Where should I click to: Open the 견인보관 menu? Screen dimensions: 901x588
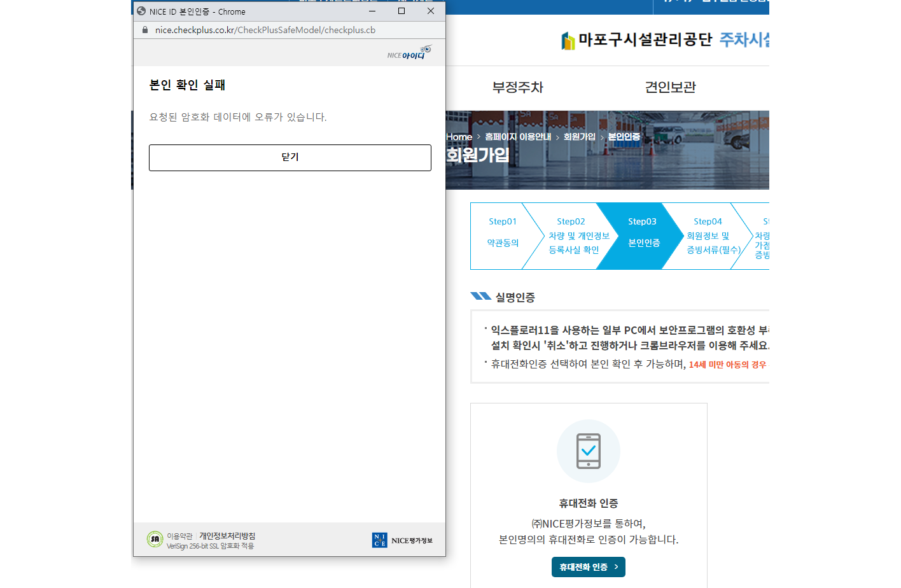[x=670, y=87]
